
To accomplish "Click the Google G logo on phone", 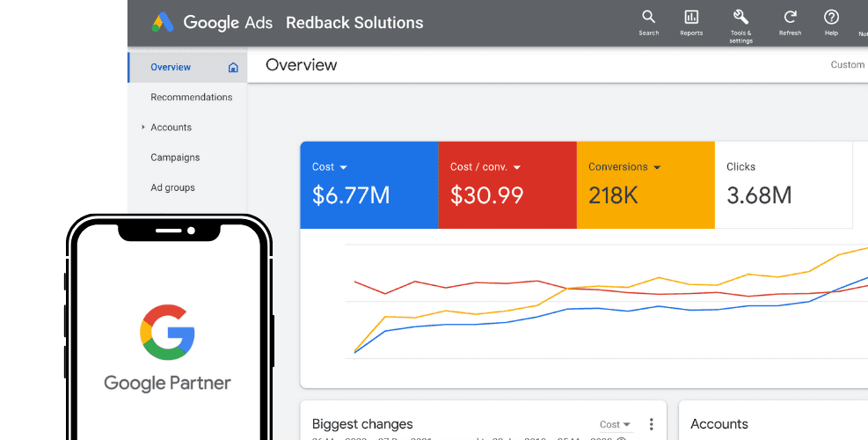I will (167, 332).
